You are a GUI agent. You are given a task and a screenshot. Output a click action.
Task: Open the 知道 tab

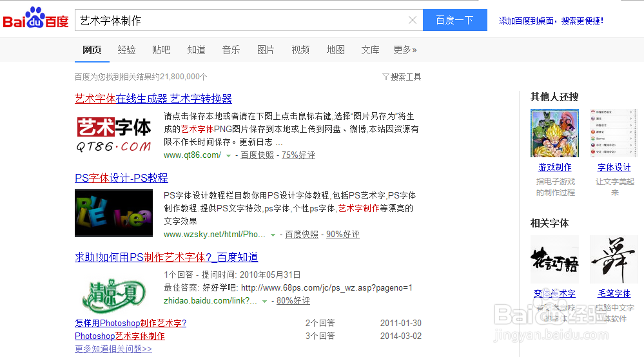(196, 50)
